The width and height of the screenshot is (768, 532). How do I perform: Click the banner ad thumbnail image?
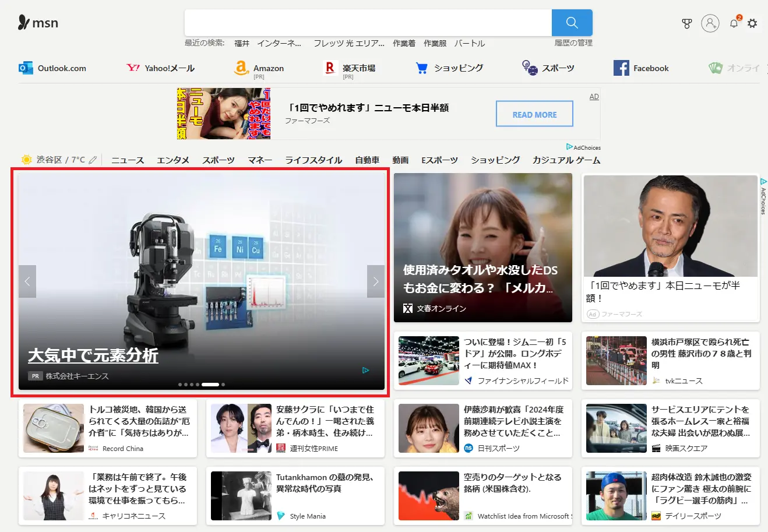coord(224,114)
